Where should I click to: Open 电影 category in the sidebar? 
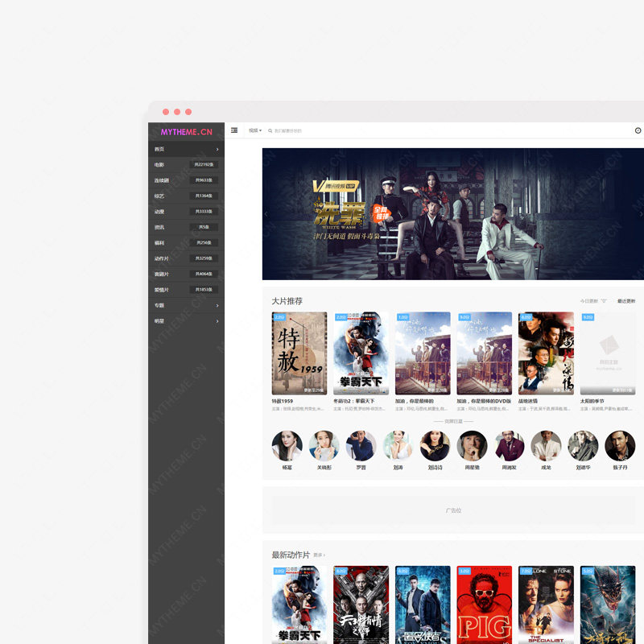187,165
